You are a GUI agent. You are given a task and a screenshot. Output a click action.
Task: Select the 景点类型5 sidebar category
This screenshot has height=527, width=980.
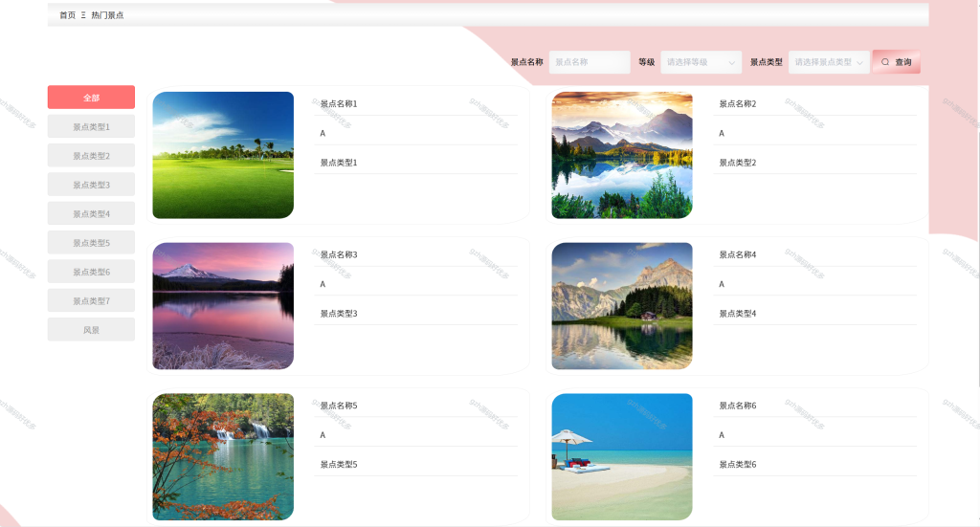(x=91, y=242)
